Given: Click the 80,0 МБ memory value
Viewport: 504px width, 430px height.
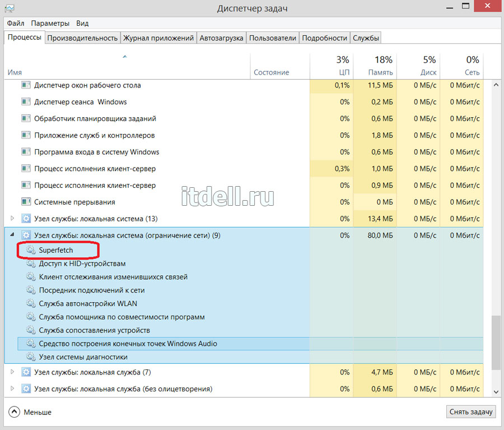Looking at the screenshot, I should (x=380, y=235).
